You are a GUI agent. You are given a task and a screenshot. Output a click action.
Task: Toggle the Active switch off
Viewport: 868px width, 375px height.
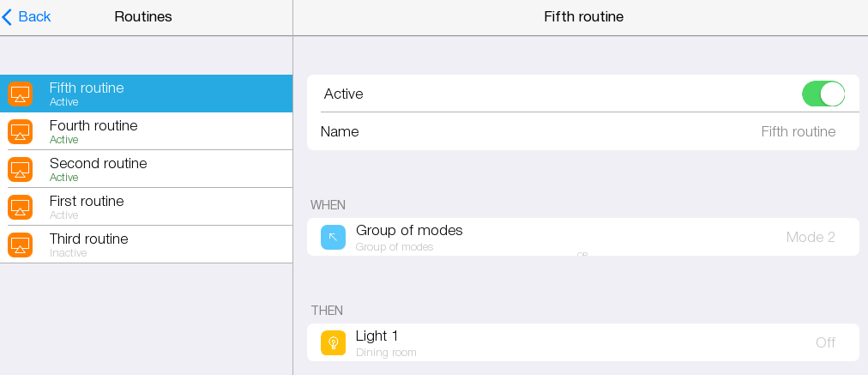(x=823, y=94)
